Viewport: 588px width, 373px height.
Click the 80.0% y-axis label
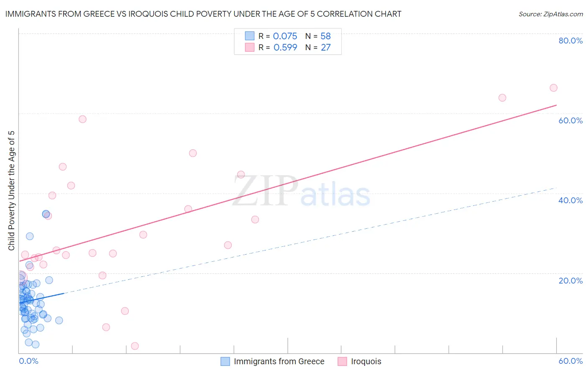(570, 41)
